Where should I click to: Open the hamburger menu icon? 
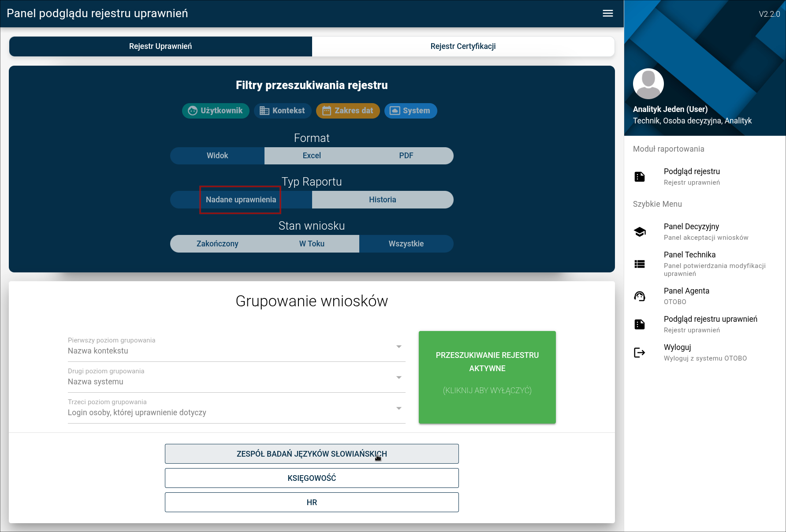pos(607,13)
